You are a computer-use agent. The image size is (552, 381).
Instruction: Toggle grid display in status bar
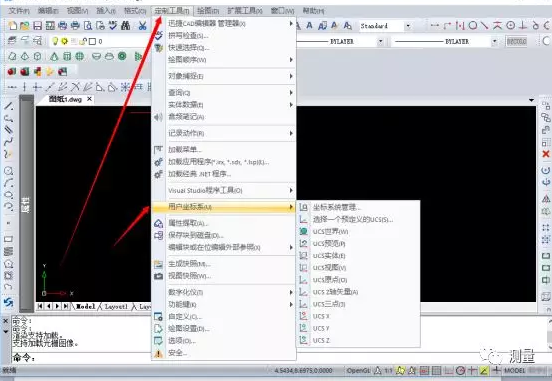437,370
